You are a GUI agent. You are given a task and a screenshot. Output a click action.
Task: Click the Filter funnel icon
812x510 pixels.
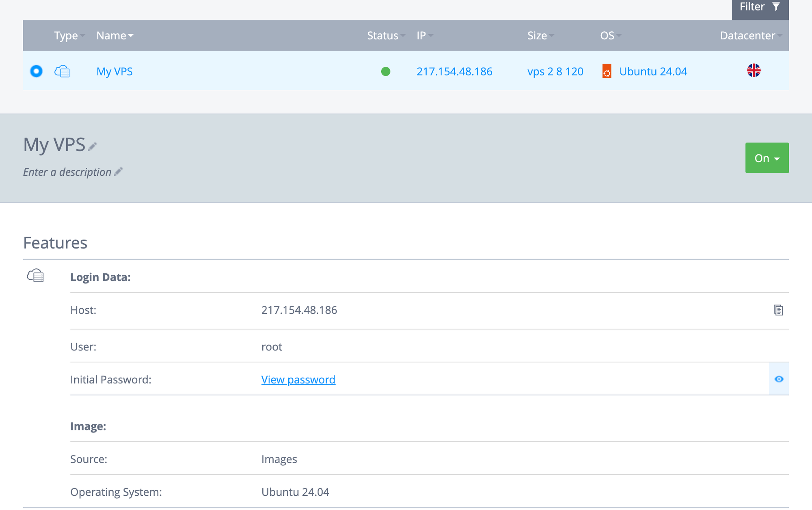click(x=776, y=6)
